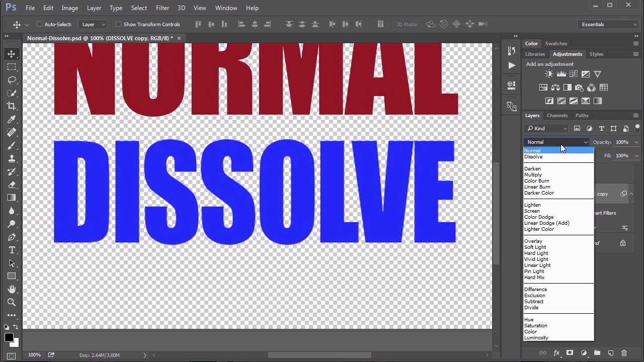Select the Brush tool

tap(12, 145)
